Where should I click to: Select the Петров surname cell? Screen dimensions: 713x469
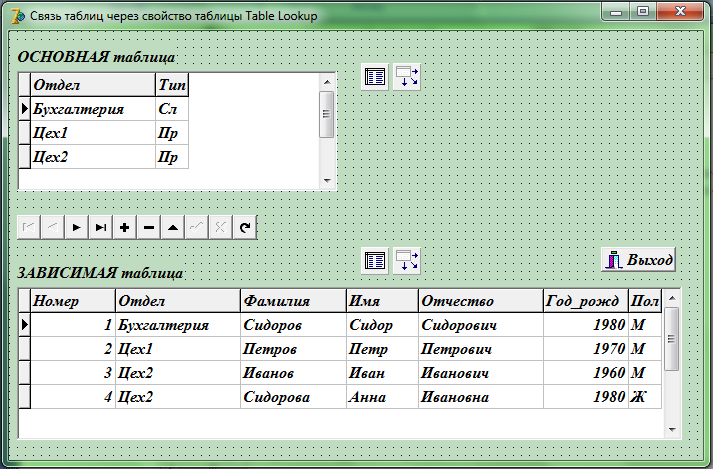click(293, 349)
